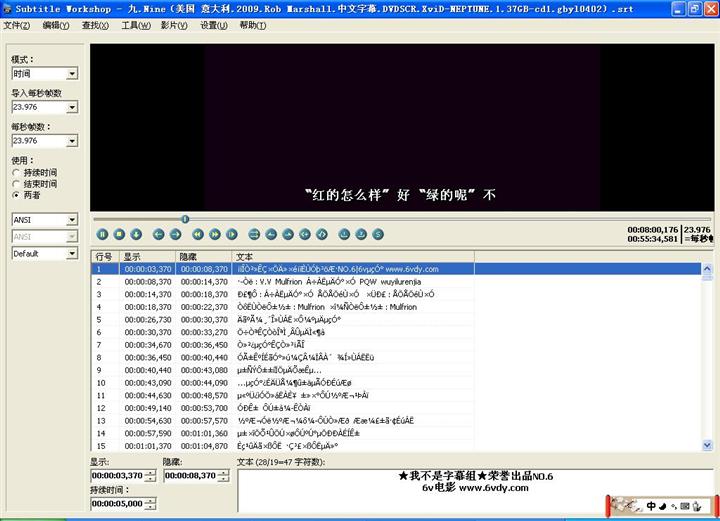The height and width of the screenshot is (521, 720).
Task: Click the round S icon in playback toolbar
Action: (x=378, y=235)
